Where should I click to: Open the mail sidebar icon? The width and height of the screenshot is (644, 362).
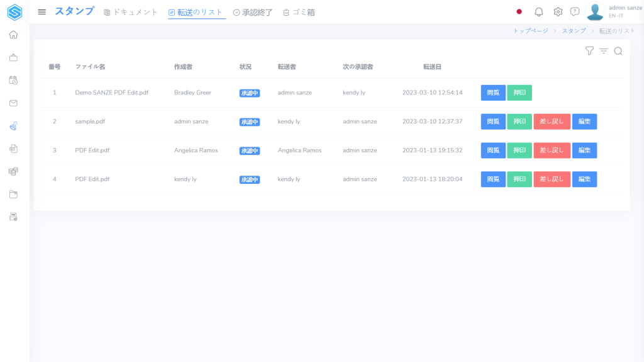(14, 103)
